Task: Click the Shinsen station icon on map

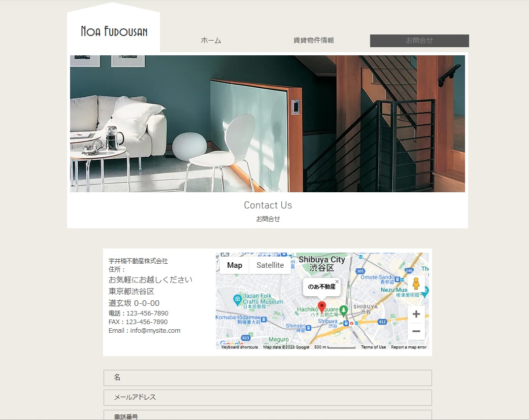Action: pos(308,328)
